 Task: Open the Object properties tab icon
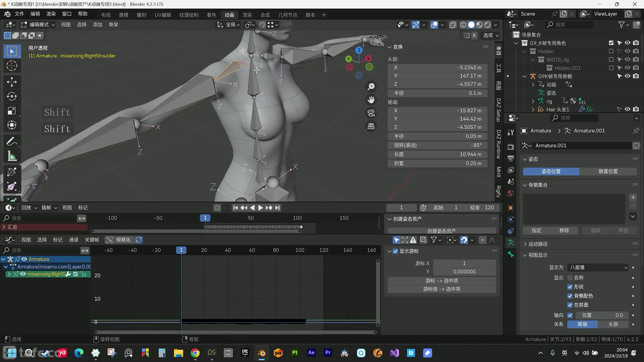[x=511, y=208]
